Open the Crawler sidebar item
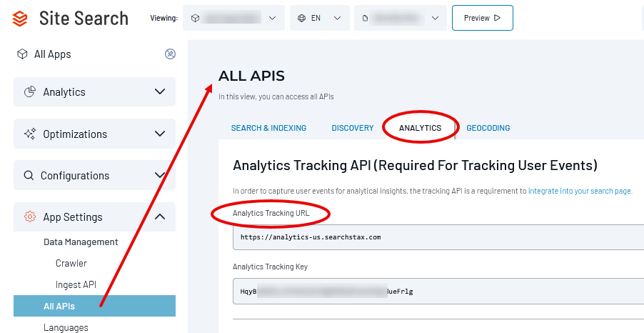644x333 pixels. pyautogui.click(x=71, y=263)
